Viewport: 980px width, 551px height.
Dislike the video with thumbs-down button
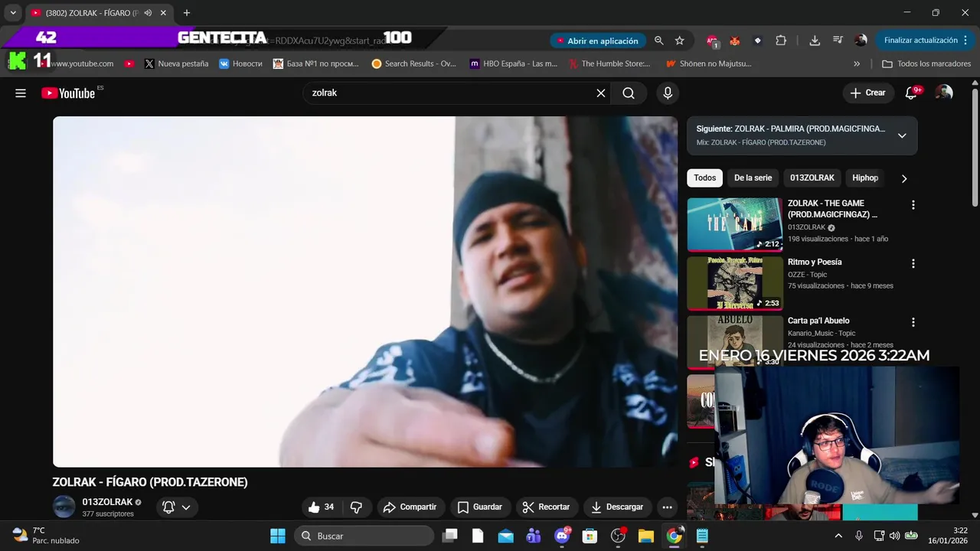click(357, 507)
